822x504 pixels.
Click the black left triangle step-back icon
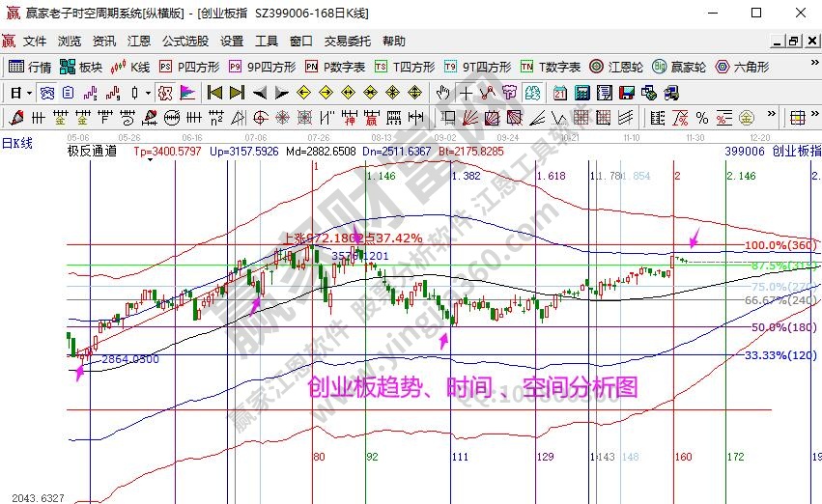tap(259, 93)
